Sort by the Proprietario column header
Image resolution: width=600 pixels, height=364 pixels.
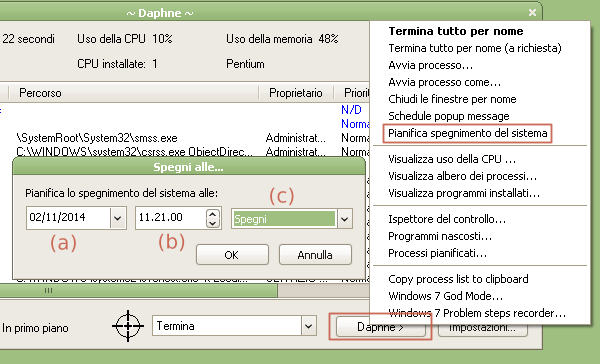pos(296,93)
